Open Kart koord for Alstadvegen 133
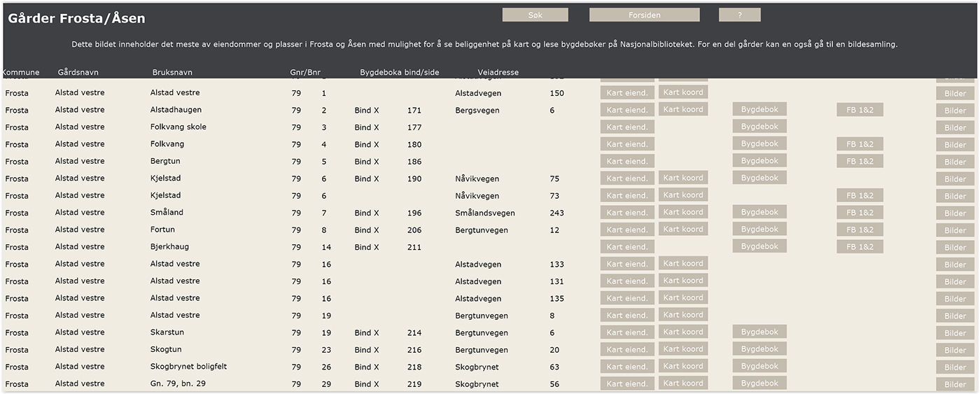The image size is (980, 394). click(683, 263)
